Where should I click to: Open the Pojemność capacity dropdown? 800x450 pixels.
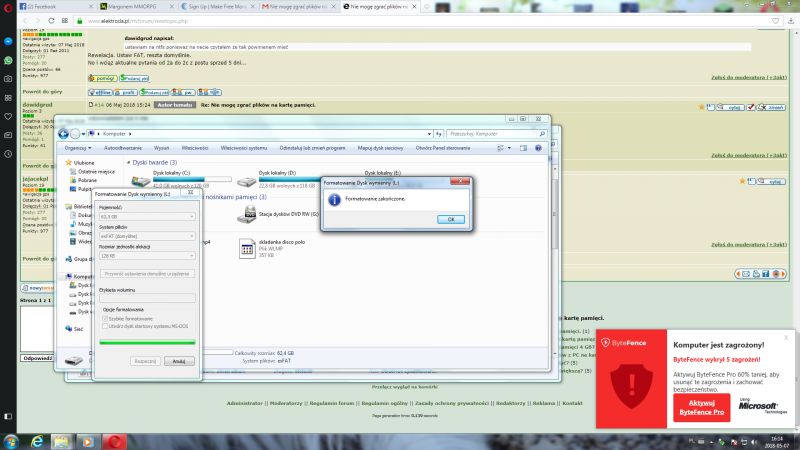[x=147, y=217]
